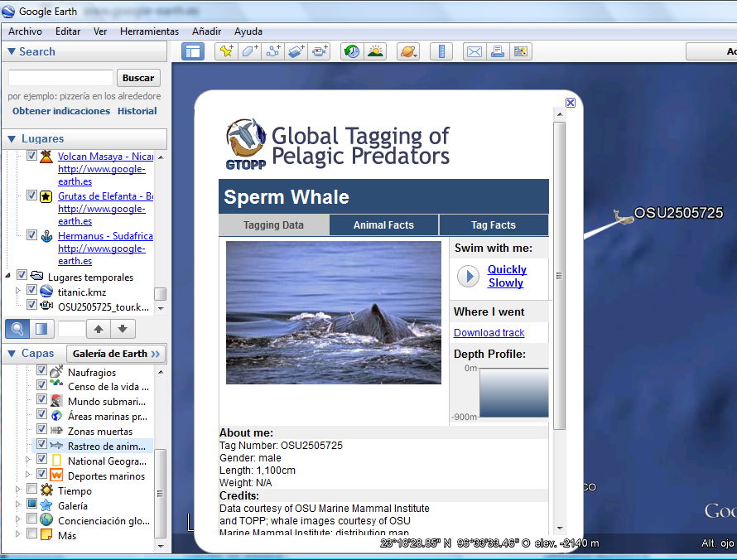Viewport: 737px width, 560px height.
Task: Click the titanic.kmz globe icon
Action: [x=46, y=291]
